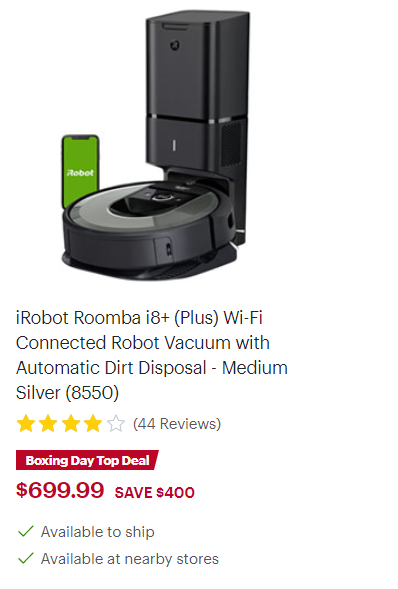The width and height of the screenshot is (398, 589).
Task: Select the second gold rating star
Action: point(48,424)
